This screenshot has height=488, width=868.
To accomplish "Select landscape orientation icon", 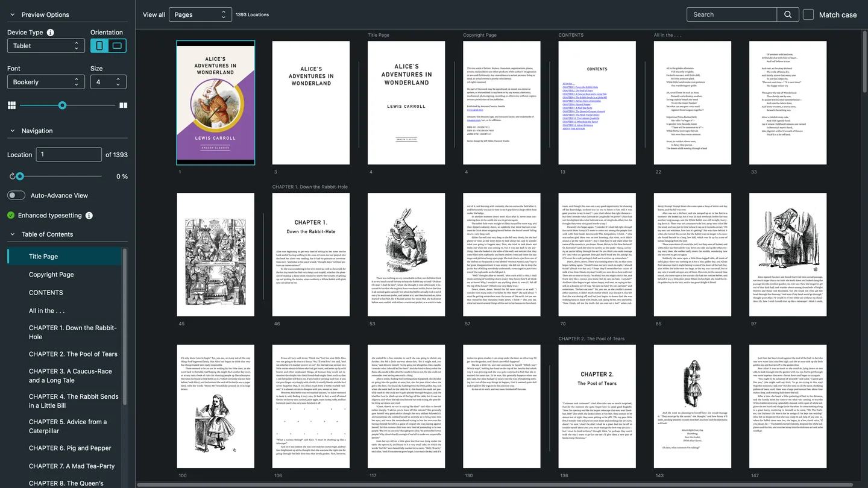I will click(118, 46).
